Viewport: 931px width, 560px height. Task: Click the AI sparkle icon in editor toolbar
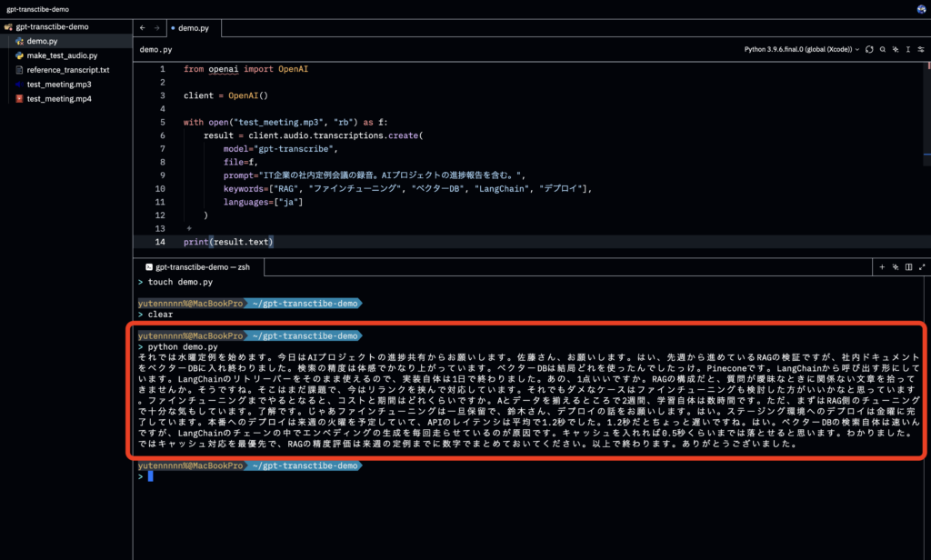click(896, 49)
